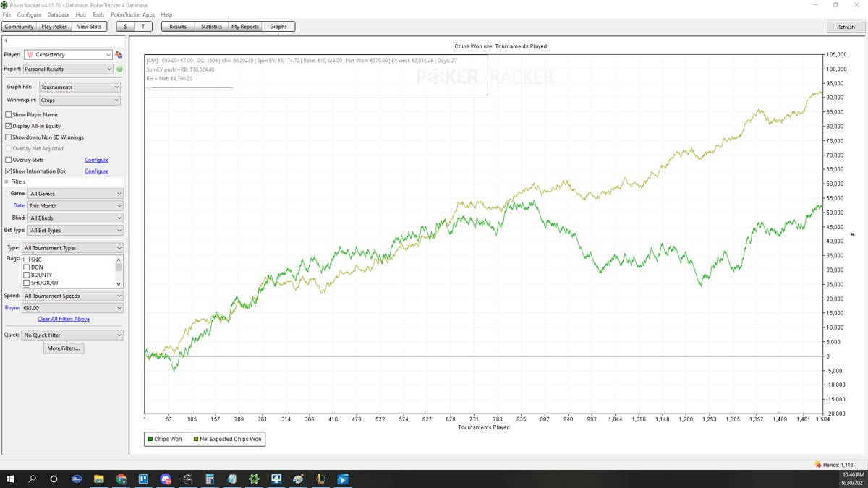Click the green help icon beside Report
The height and width of the screenshot is (488, 868).
[119, 69]
